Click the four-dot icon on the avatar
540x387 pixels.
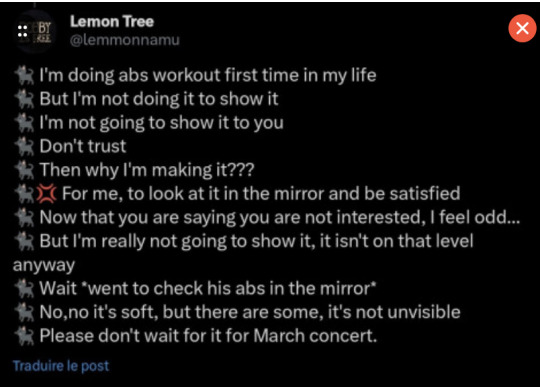click(x=23, y=31)
